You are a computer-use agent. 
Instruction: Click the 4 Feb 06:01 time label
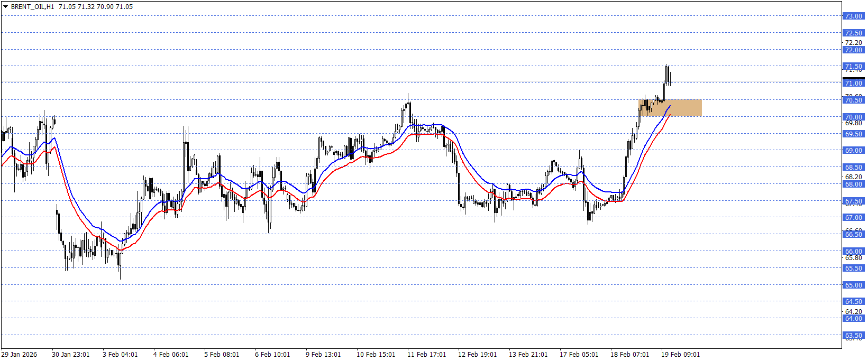(x=171, y=354)
